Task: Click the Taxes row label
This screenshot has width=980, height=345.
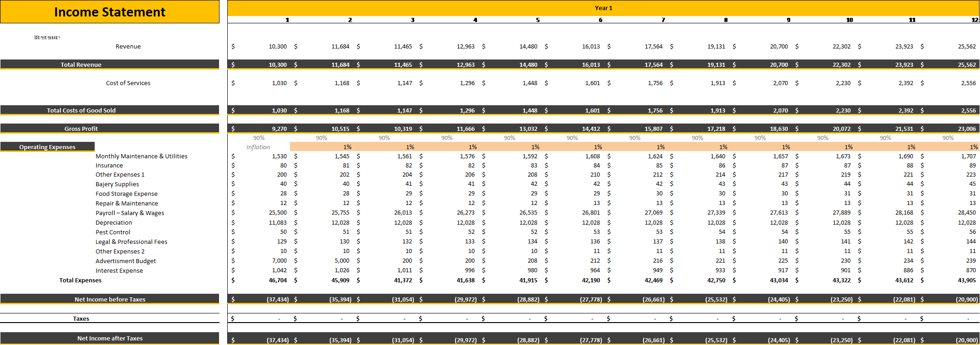Action: tap(81, 318)
